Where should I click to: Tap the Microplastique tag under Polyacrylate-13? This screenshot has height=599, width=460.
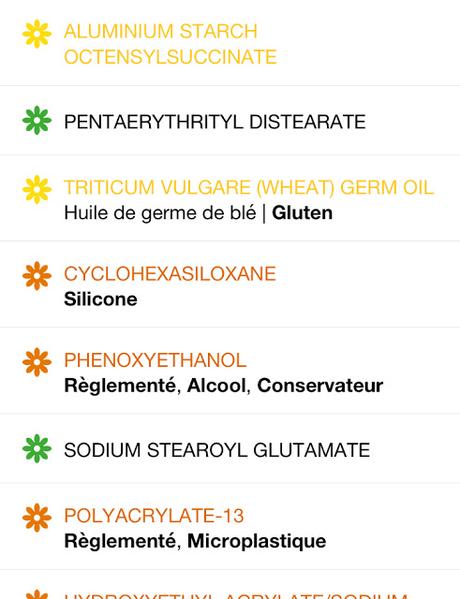pyautogui.click(x=257, y=541)
